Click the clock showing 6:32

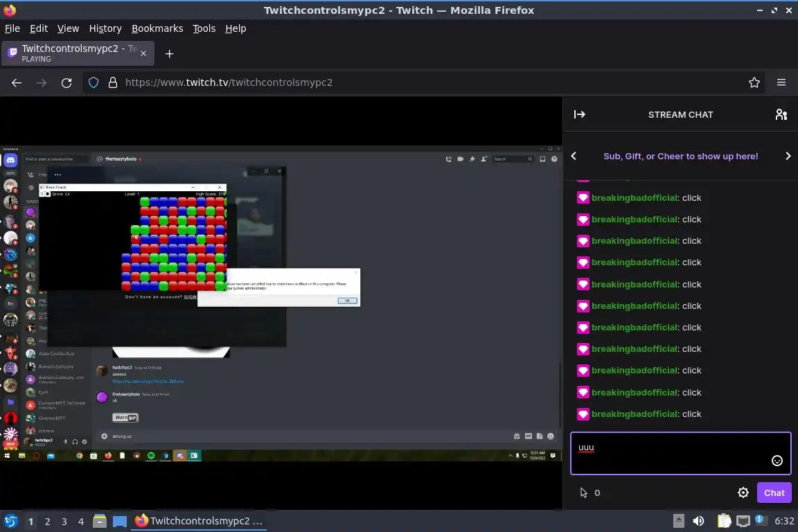784,521
